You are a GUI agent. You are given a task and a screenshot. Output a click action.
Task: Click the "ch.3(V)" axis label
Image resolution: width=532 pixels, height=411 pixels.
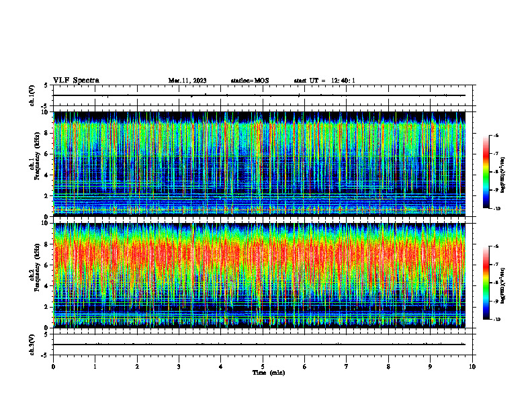pos(32,345)
